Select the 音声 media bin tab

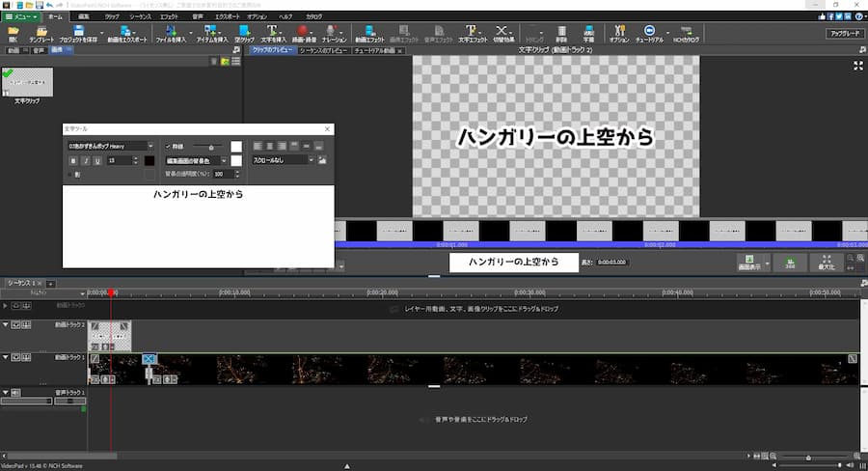click(x=39, y=50)
